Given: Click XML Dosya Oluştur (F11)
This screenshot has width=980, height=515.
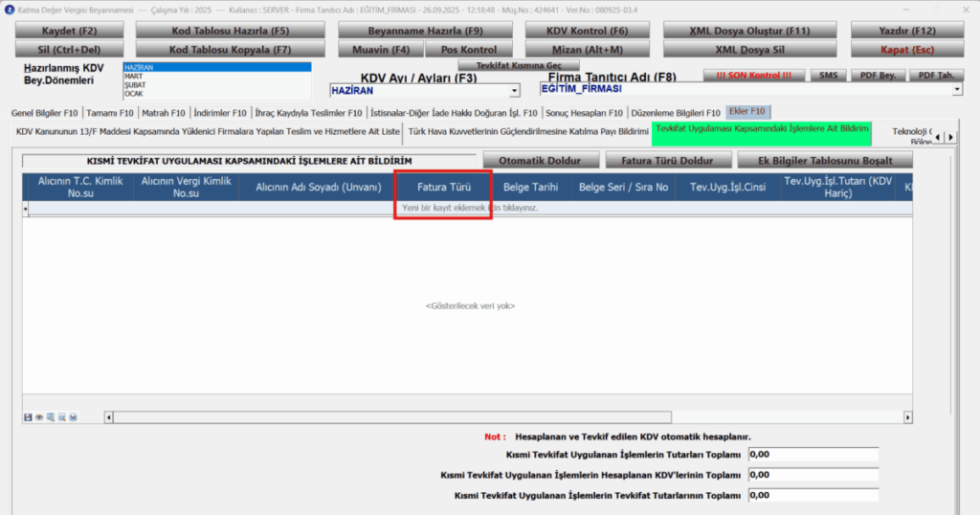Looking at the screenshot, I should click(749, 31).
